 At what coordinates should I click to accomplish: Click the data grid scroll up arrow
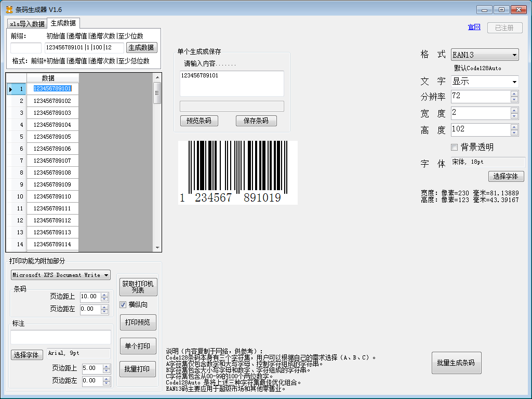pyautogui.click(x=157, y=77)
